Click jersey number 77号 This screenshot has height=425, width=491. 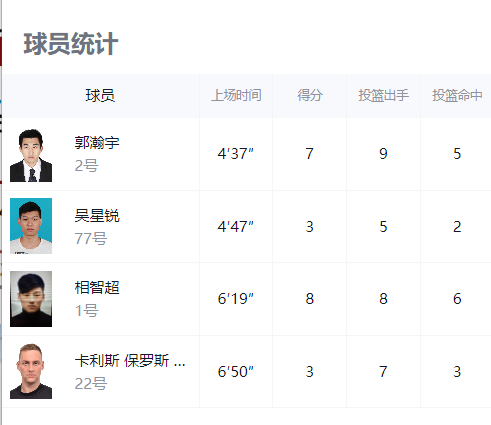pyautogui.click(x=91, y=239)
